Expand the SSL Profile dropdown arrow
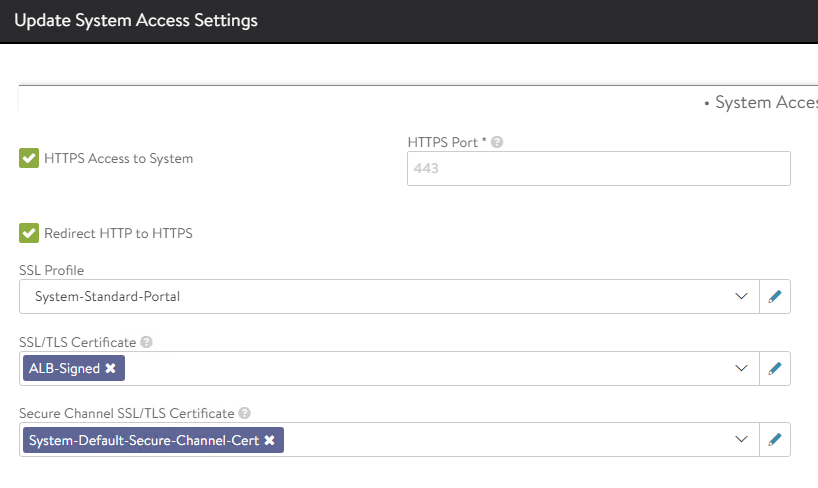 click(741, 297)
